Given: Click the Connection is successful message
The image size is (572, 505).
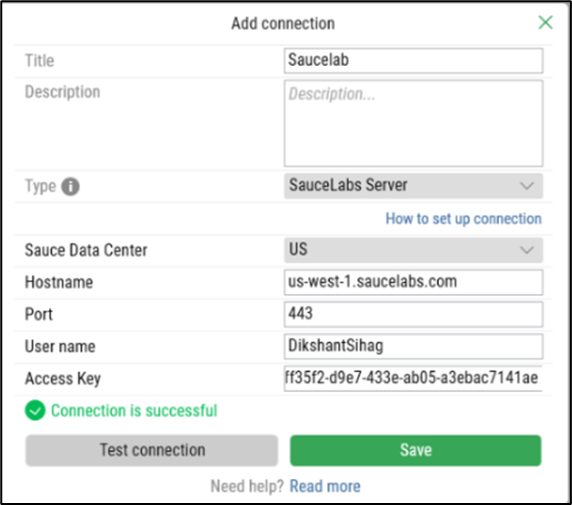Looking at the screenshot, I should 134,410.
